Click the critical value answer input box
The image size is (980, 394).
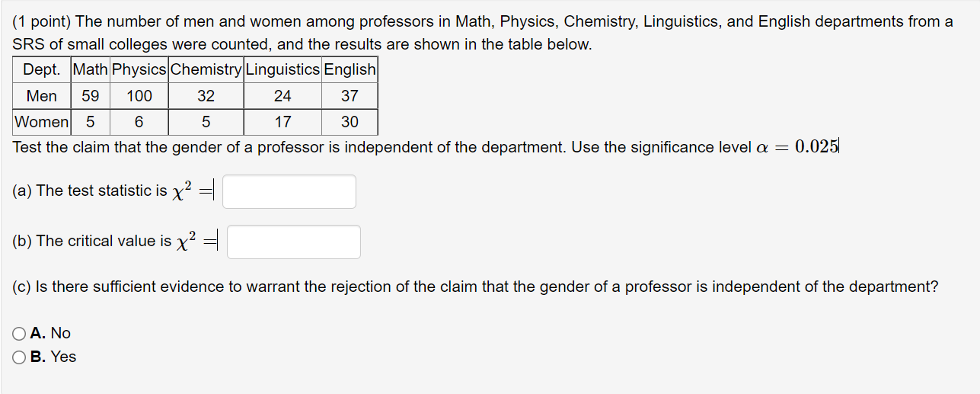pyautogui.click(x=293, y=242)
